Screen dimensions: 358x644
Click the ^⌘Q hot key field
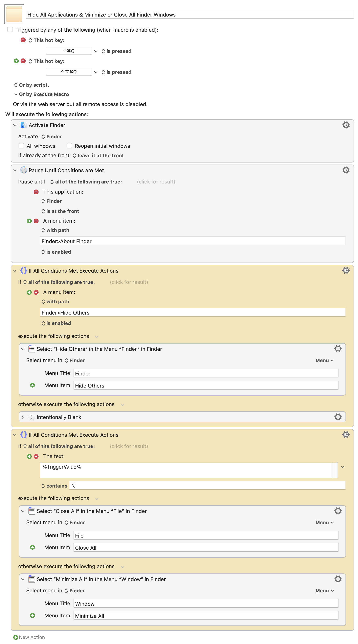69,51
